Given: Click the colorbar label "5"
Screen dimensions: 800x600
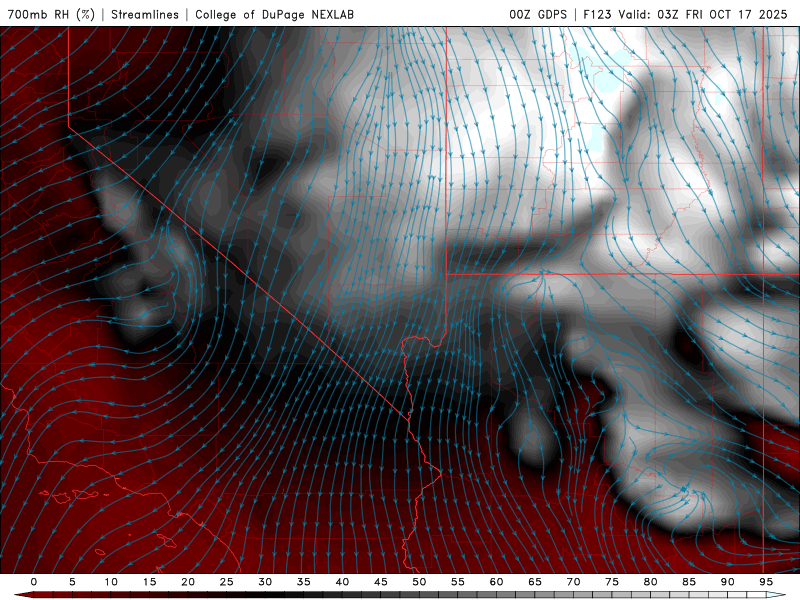Looking at the screenshot, I should (72, 582).
